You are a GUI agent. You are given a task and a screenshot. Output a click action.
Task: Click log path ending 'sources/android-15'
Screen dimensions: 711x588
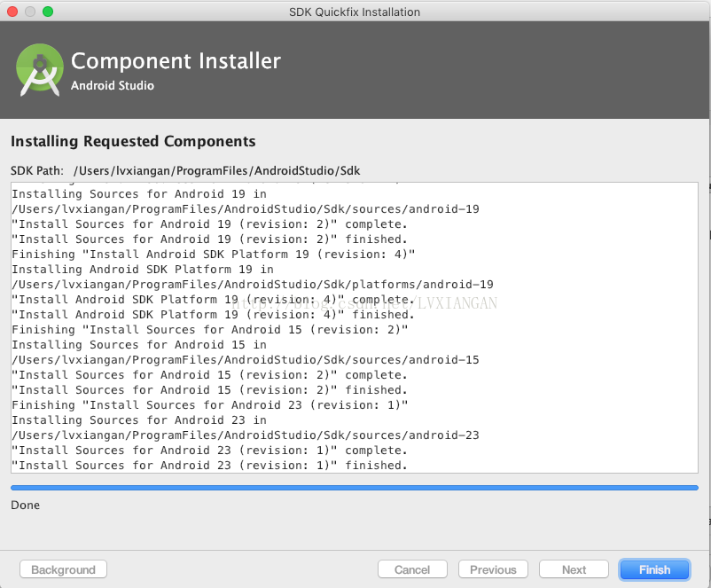point(246,360)
